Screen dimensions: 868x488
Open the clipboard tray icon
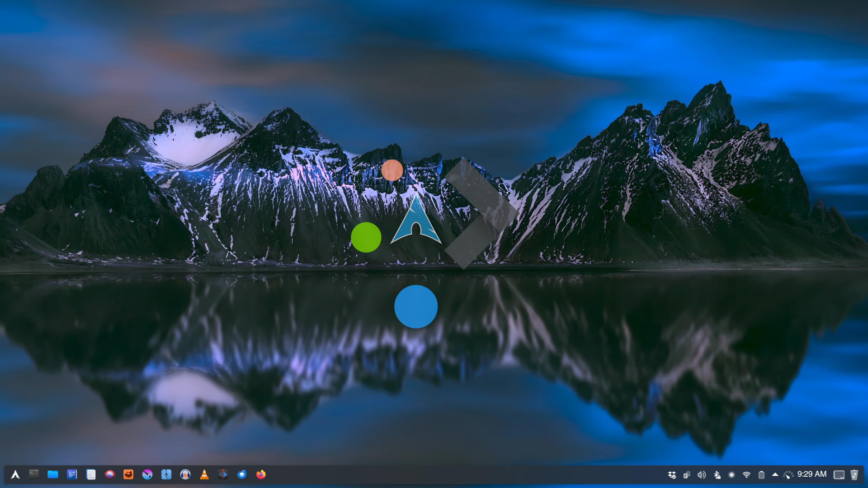pyautogui.click(x=687, y=475)
